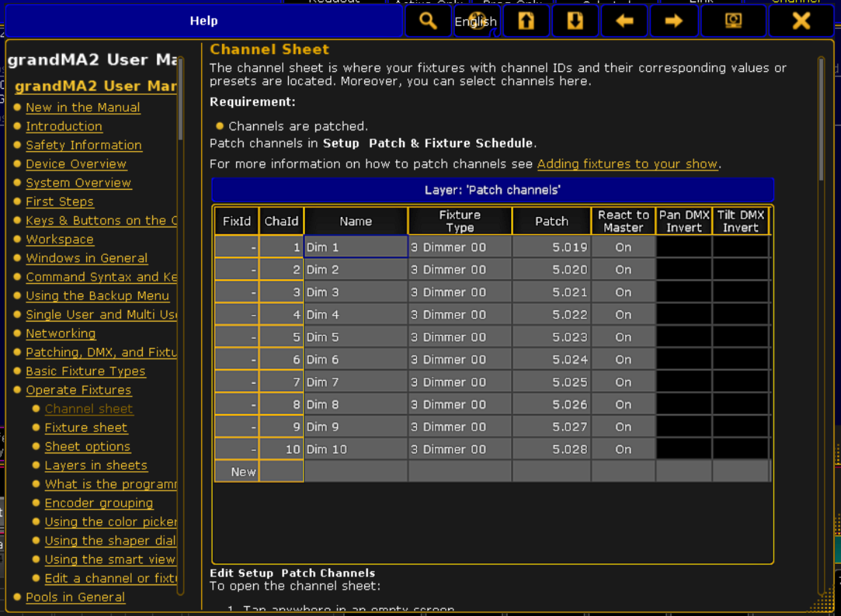Toggle React to Master On for Dim 4

tap(623, 315)
